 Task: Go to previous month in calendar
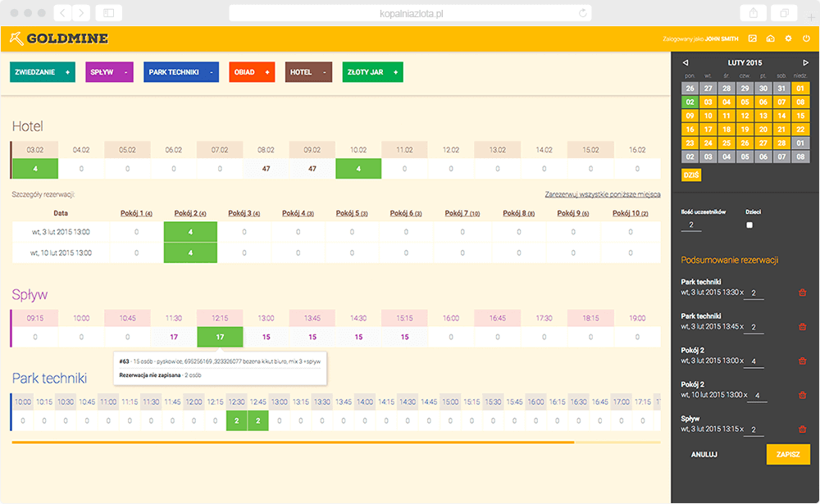pos(686,63)
